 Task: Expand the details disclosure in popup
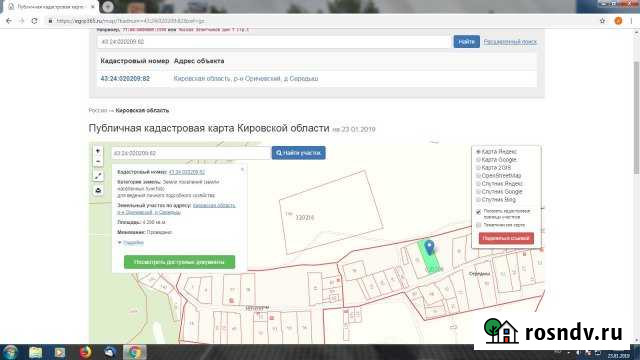tap(131, 242)
